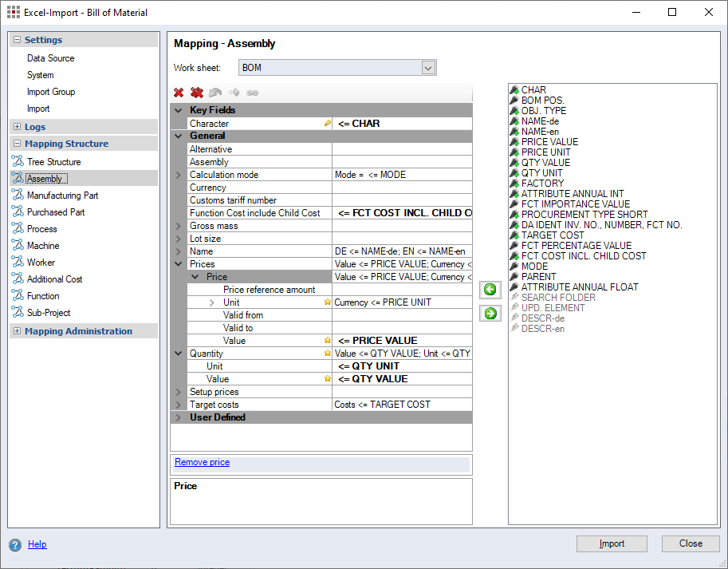Click the empty Currency value field

point(402,188)
